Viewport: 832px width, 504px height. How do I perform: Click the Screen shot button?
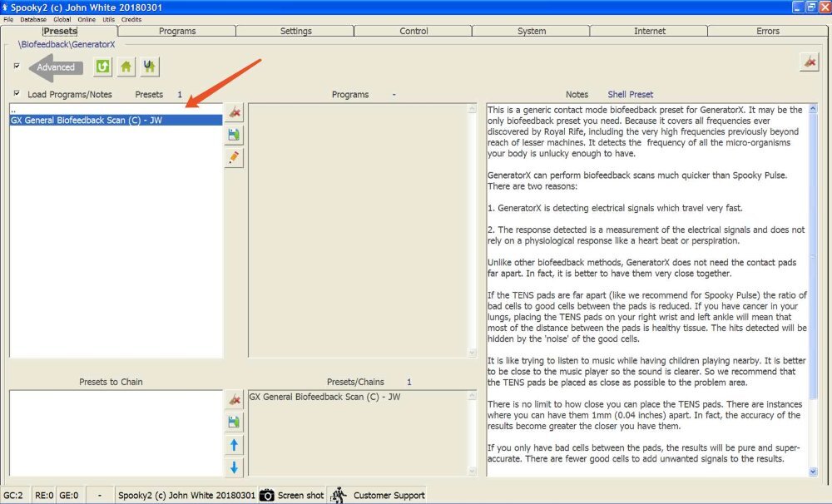coord(292,495)
